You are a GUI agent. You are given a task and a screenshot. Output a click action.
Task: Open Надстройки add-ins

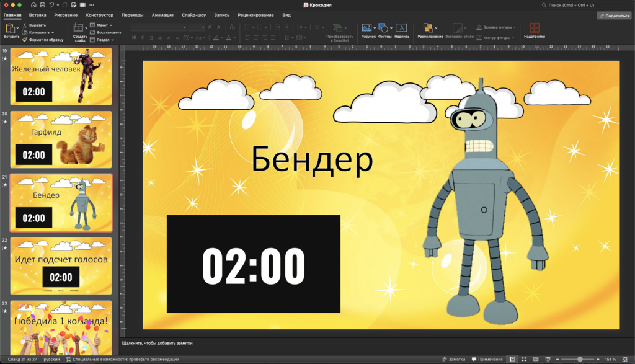point(534,31)
